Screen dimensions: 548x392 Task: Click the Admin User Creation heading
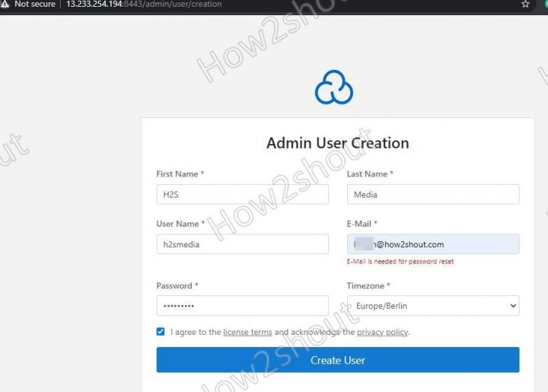(337, 143)
